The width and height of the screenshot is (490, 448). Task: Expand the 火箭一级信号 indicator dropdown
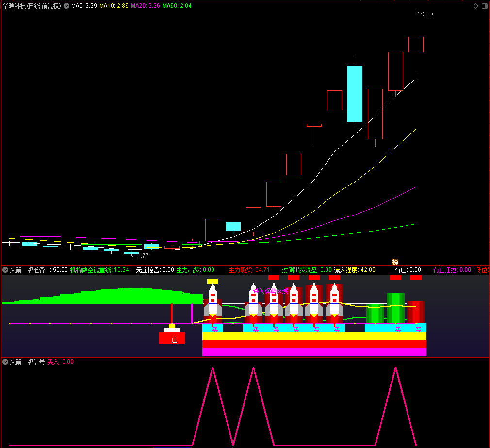point(5,362)
